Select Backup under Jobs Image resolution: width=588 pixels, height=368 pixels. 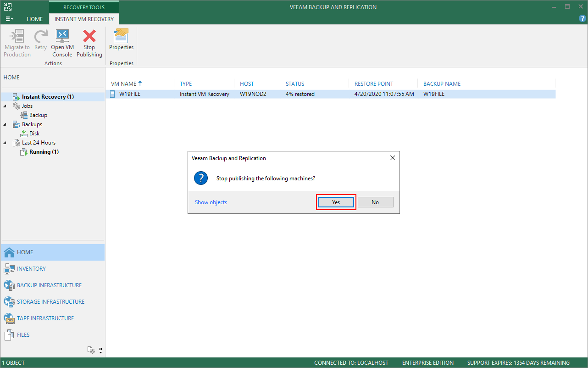pyautogui.click(x=38, y=115)
